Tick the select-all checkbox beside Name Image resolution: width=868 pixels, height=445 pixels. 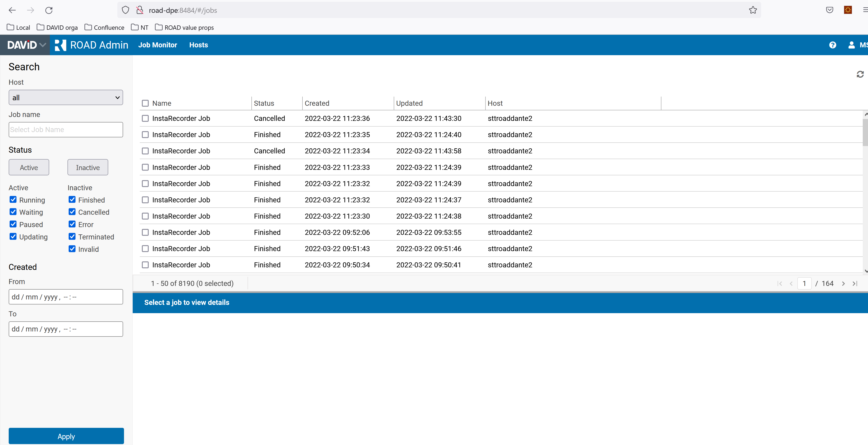(145, 103)
